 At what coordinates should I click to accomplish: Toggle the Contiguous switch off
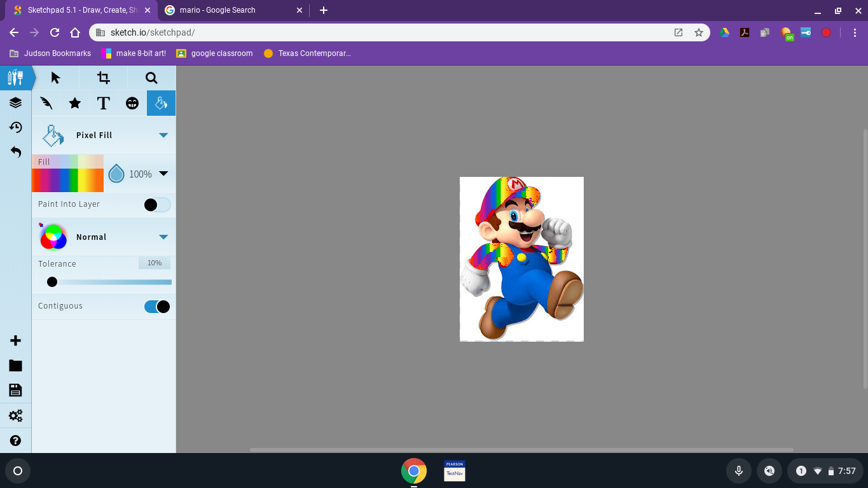156,307
